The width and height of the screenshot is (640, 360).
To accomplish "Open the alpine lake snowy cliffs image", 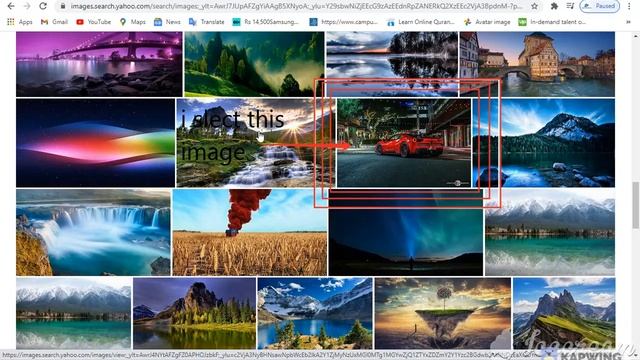I will tap(315, 313).
